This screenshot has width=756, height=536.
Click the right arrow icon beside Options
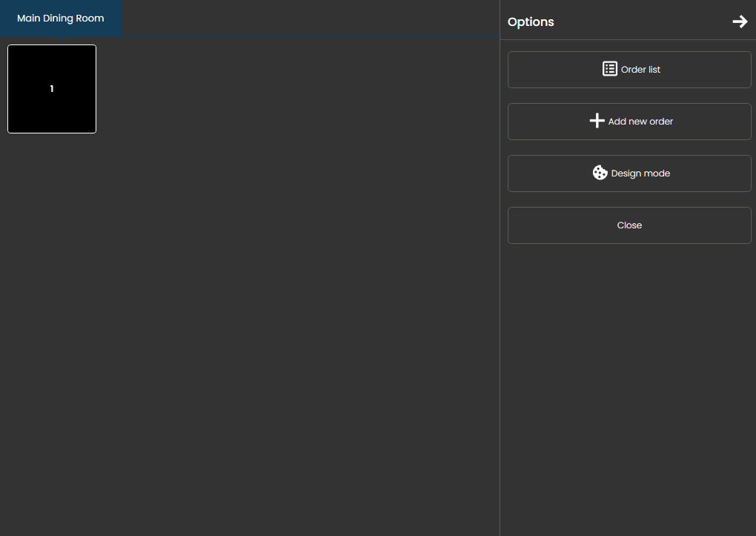[x=740, y=21]
